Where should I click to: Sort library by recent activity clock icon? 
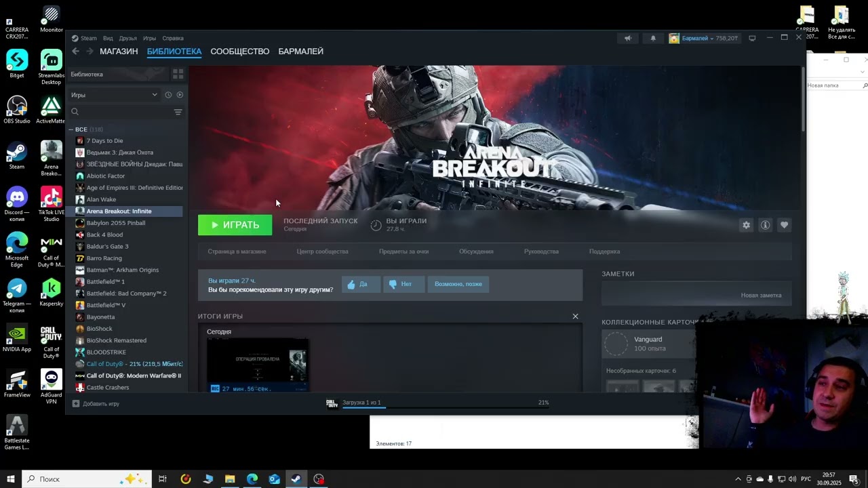tap(168, 95)
